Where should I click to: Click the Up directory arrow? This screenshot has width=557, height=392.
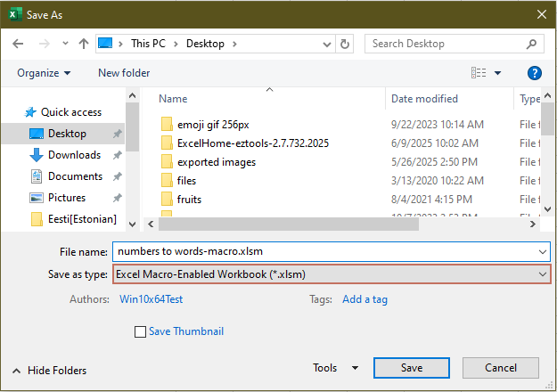83,43
